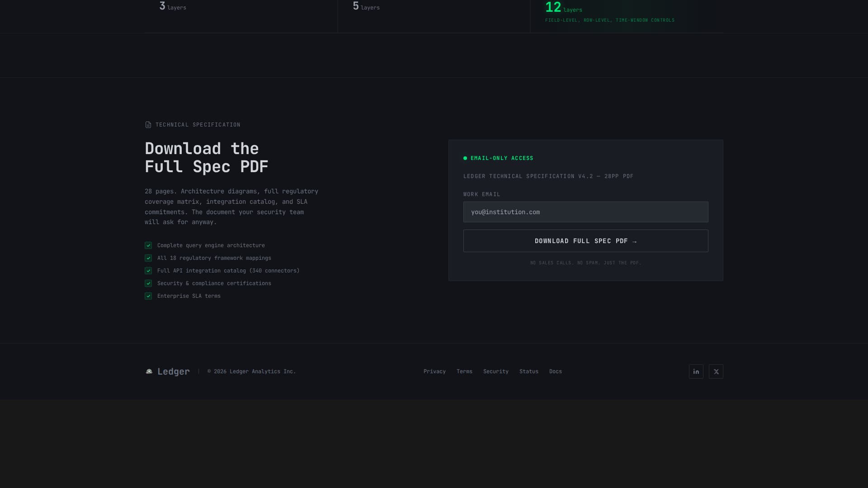Click the checkmark beside Security & compliance certifications

pyautogui.click(x=148, y=283)
